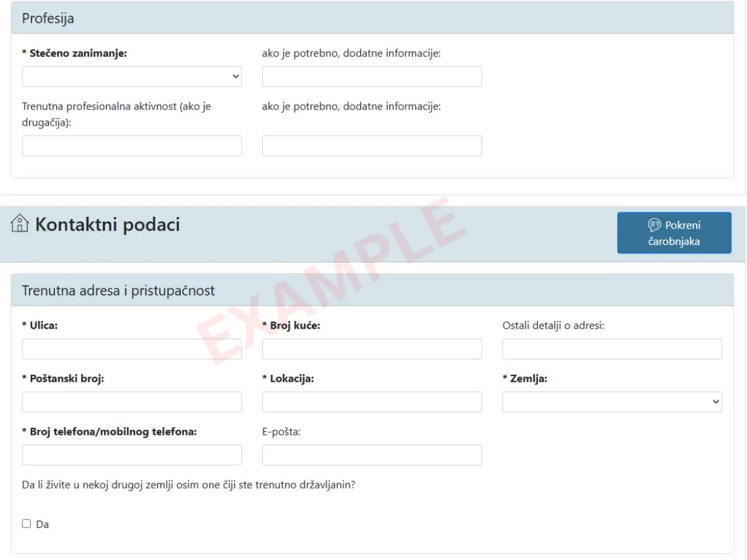The width and height of the screenshot is (747, 560).
Task: Click the Trenutna adresa i pristupačnost header
Action: 118,291
